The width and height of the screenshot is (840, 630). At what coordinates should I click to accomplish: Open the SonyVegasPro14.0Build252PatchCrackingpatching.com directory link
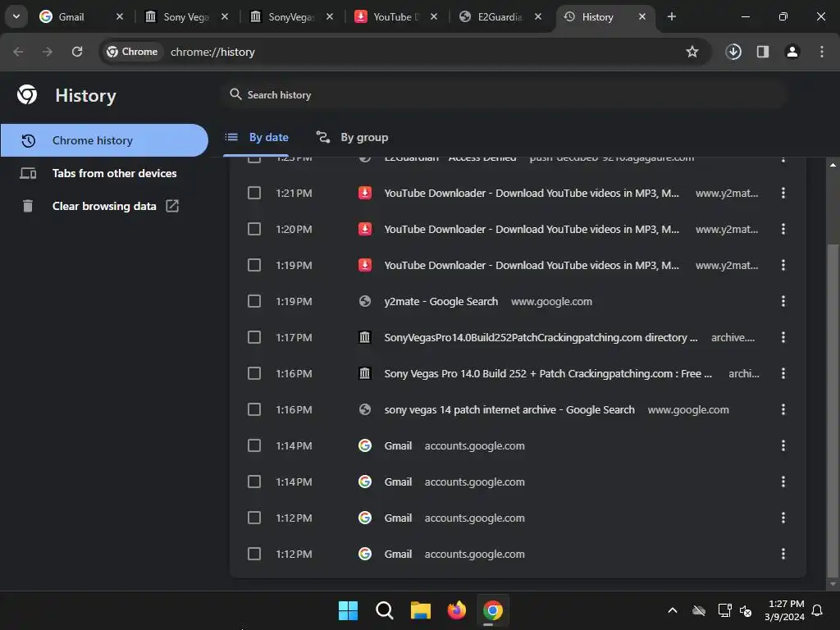pyautogui.click(x=541, y=337)
